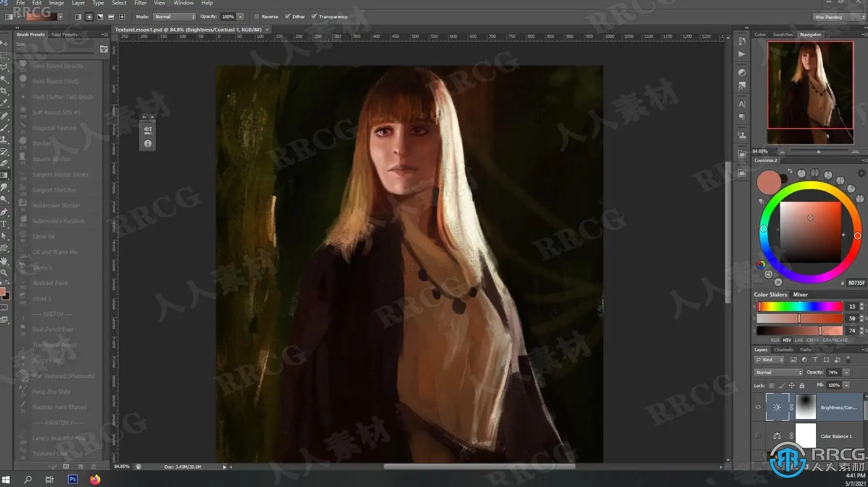Image resolution: width=868 pixels, height=487 pixels.
Task: Filter layers by adjustment layer icon
Action: click(804, 360)
